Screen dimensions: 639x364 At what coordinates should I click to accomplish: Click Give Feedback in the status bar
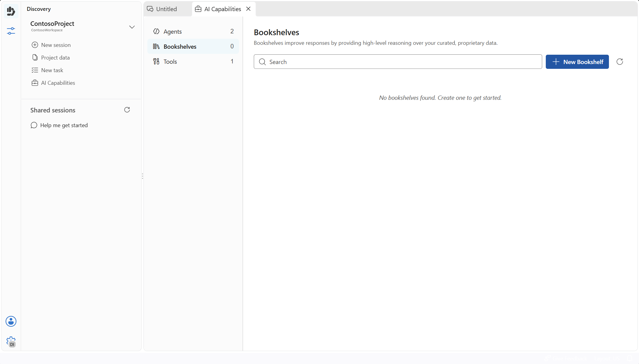point(566,358)
